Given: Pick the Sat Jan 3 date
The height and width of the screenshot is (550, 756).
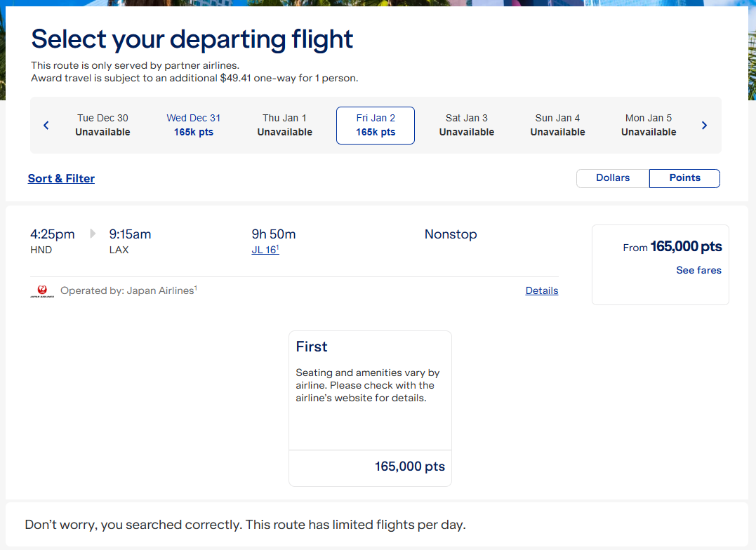Looking at the screenshot, I should tap(467, 126).
